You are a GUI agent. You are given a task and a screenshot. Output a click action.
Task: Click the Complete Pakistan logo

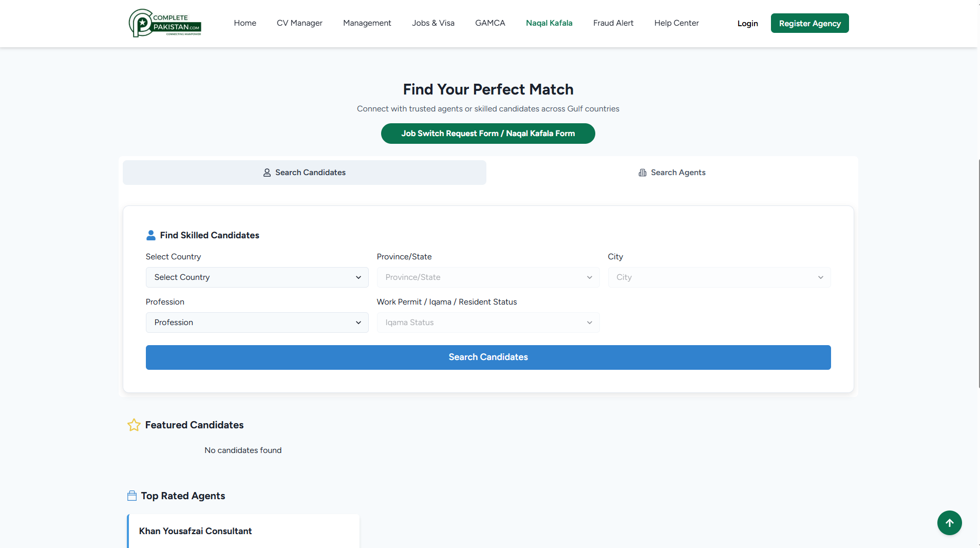click(165, 23)
